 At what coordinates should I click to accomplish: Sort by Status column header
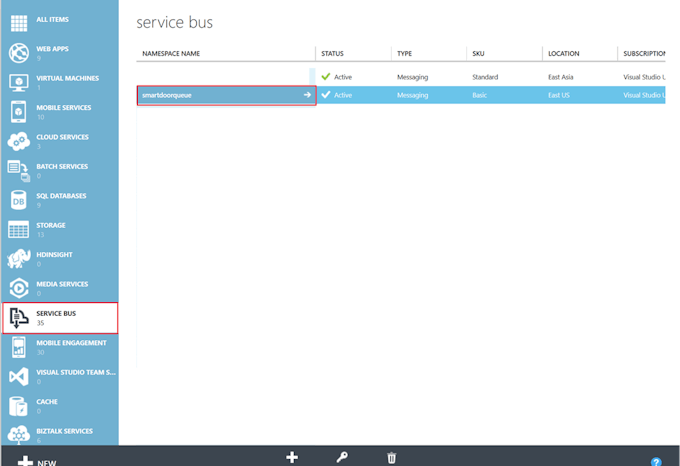[332, 53]
